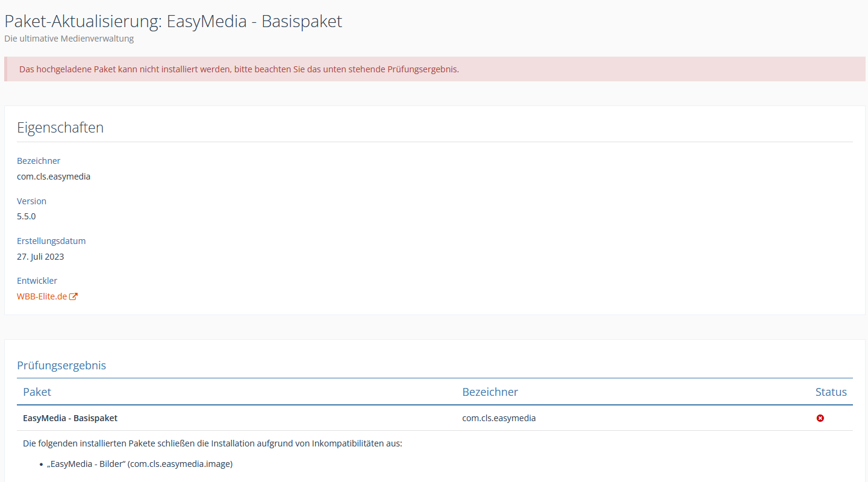The height and width of the screenshot is (482, 868).
Task: Open the WBB-Elite.de developer link
Action: 42,296
